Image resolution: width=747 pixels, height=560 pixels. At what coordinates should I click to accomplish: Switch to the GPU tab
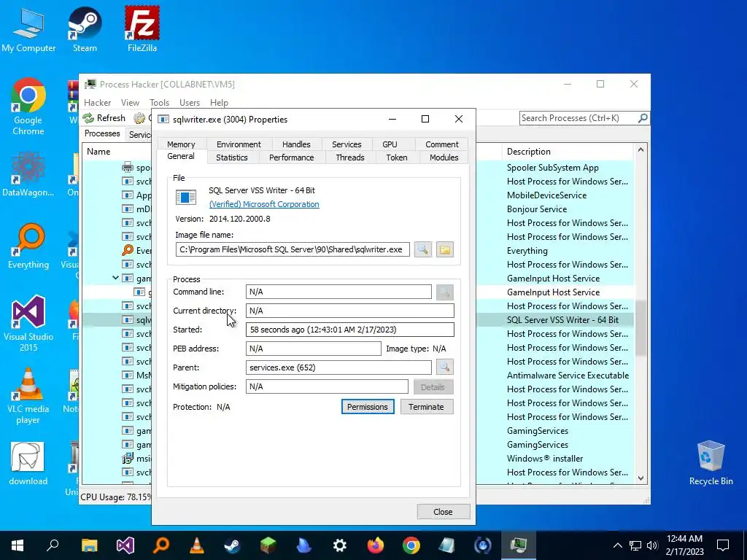pyautogui.click(x=390, y=144)
